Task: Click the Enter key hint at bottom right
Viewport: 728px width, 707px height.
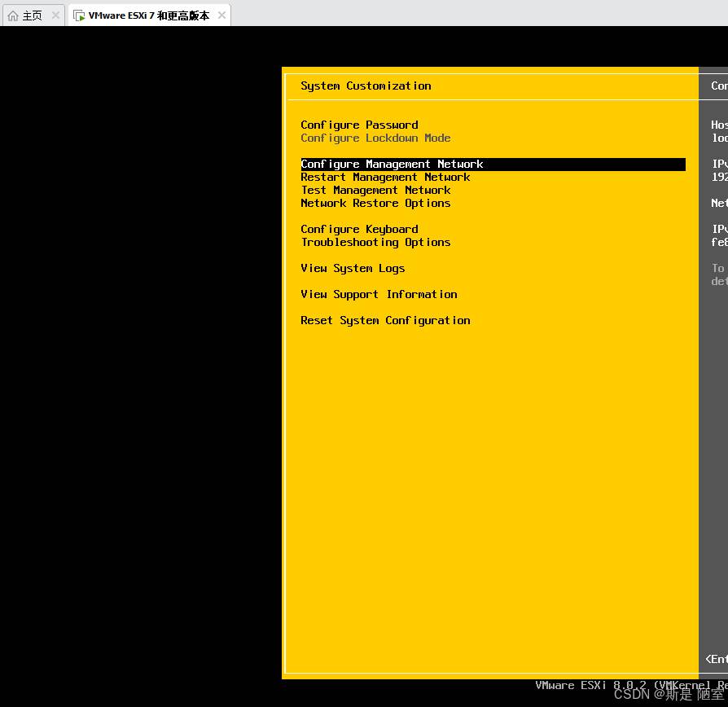Action: tap(716, 659)
